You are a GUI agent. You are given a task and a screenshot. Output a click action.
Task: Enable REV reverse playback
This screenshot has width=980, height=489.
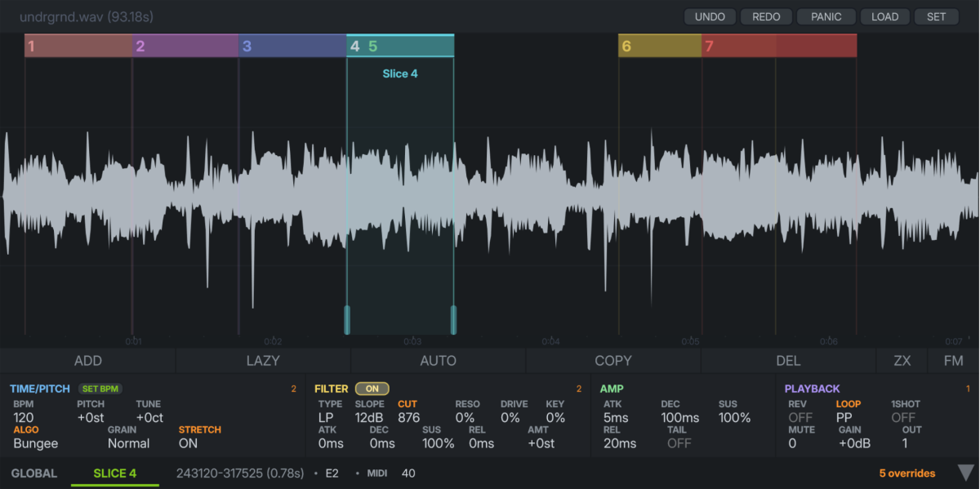pyautogui.click(x=800, y=417)
